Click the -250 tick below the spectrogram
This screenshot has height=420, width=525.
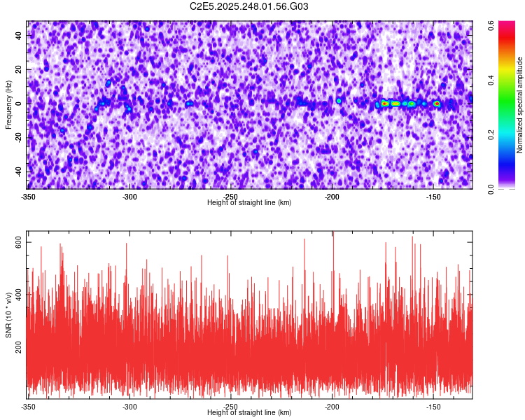click(x=230, y=197)
